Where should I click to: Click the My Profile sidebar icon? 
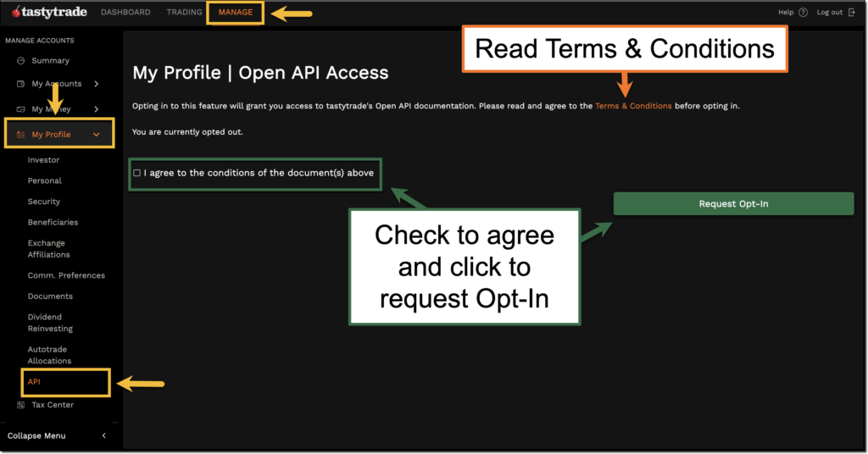(x=20, y=135)
